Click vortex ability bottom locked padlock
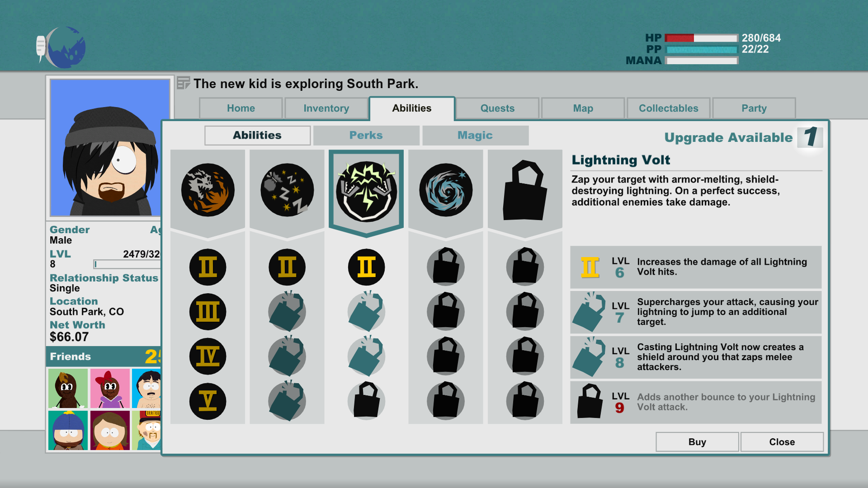Screen dimensions: 868x488 pos(446,400)
